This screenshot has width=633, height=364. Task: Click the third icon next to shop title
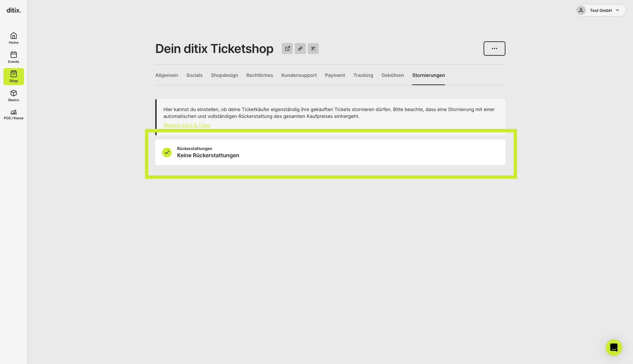point(313,49)
